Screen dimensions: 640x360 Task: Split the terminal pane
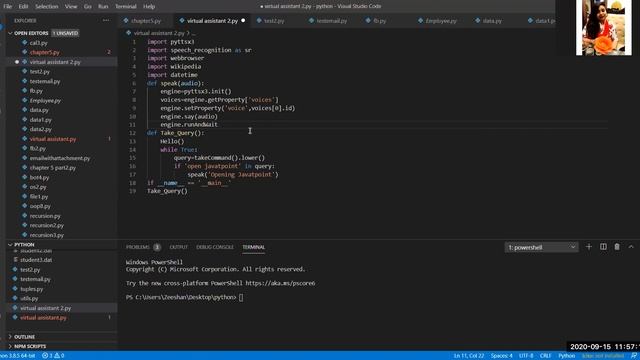coord(603,247)
